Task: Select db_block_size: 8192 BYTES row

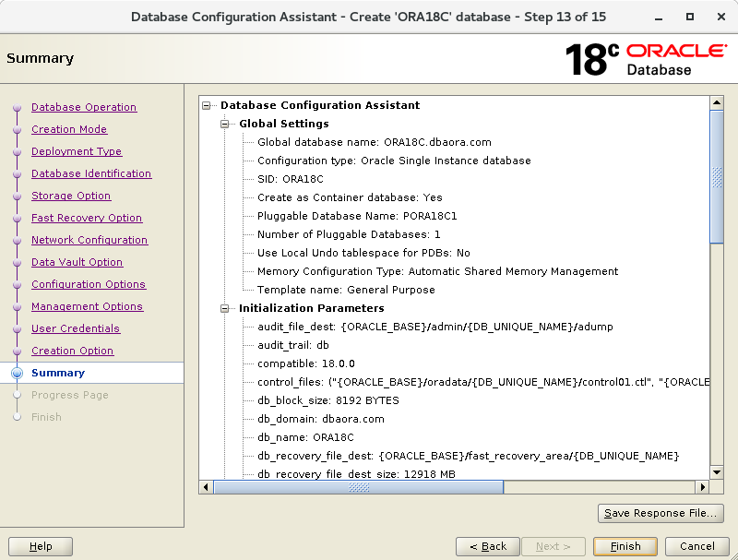Action: pyautogui.click(x=328, y=400)
